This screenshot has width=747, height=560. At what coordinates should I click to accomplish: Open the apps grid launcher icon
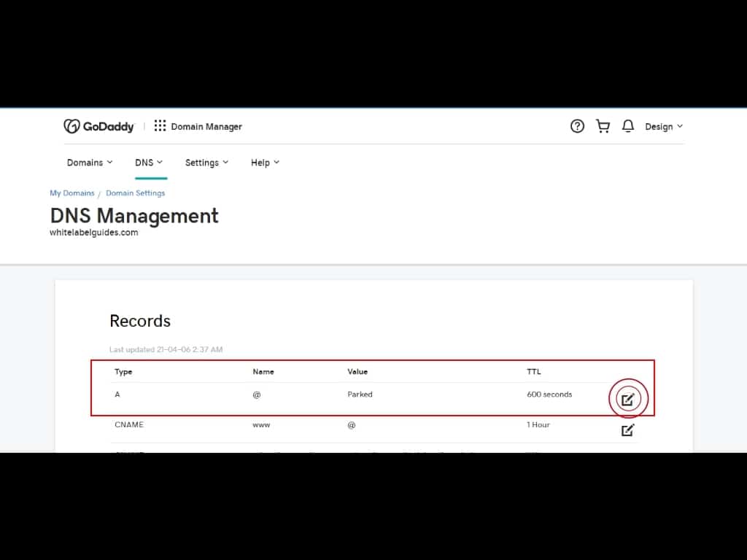[160, 126]
